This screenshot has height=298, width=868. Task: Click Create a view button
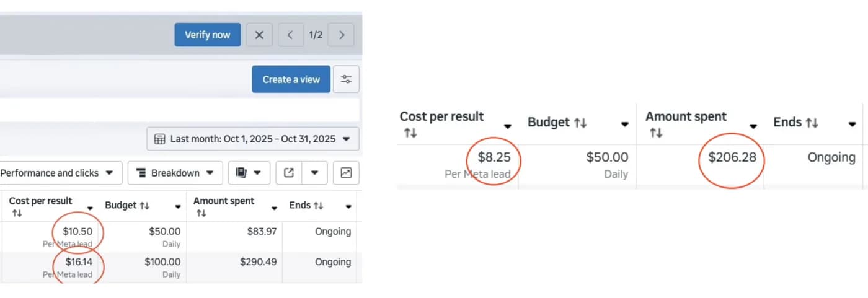point(291,79)
